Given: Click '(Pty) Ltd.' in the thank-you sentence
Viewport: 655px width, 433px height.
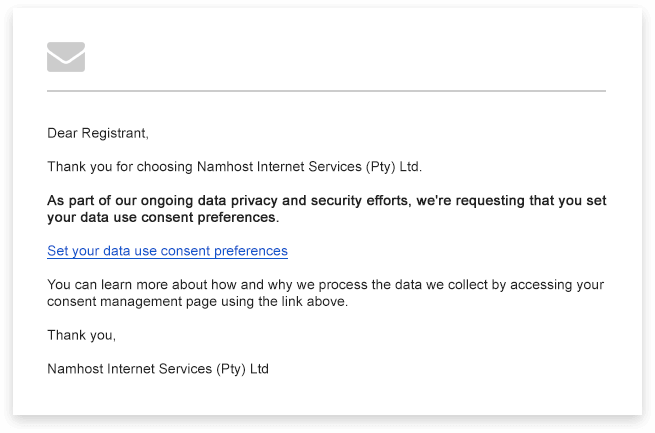Looking at the screenshot, I should point(394,167).
